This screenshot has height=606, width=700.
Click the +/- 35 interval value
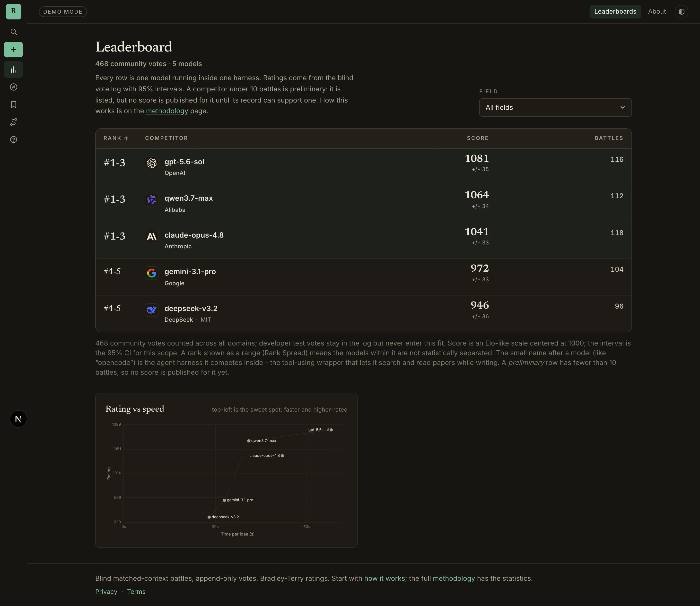(481, 169)
